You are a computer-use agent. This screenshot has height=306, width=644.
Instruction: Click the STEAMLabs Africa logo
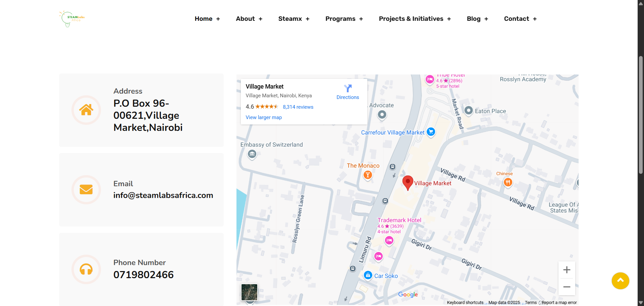(72, 19)
